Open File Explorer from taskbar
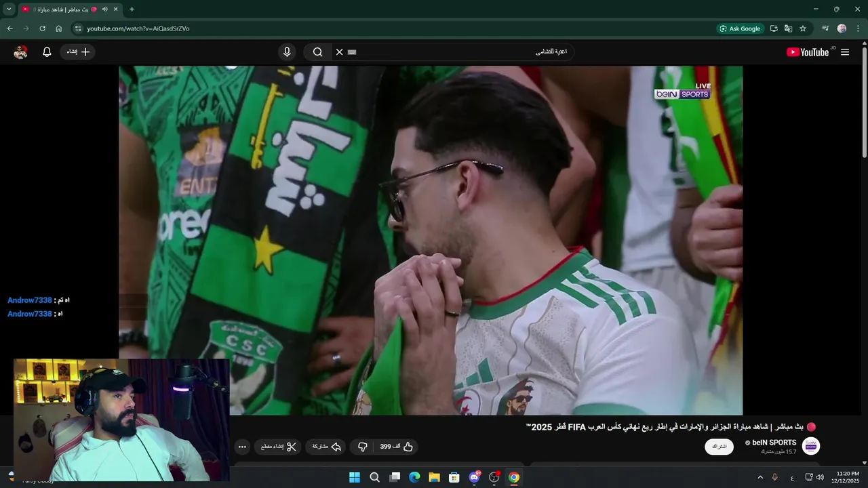Screen dimensions: 868x488 pos(434,477)
